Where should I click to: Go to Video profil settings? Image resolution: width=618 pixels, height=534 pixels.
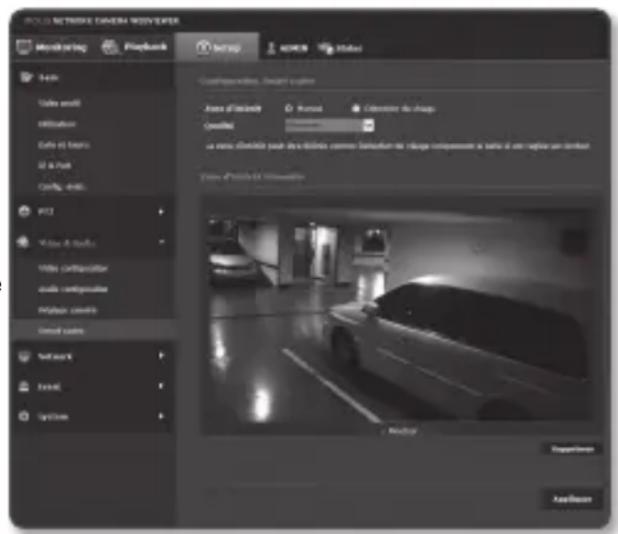point(60,103)
